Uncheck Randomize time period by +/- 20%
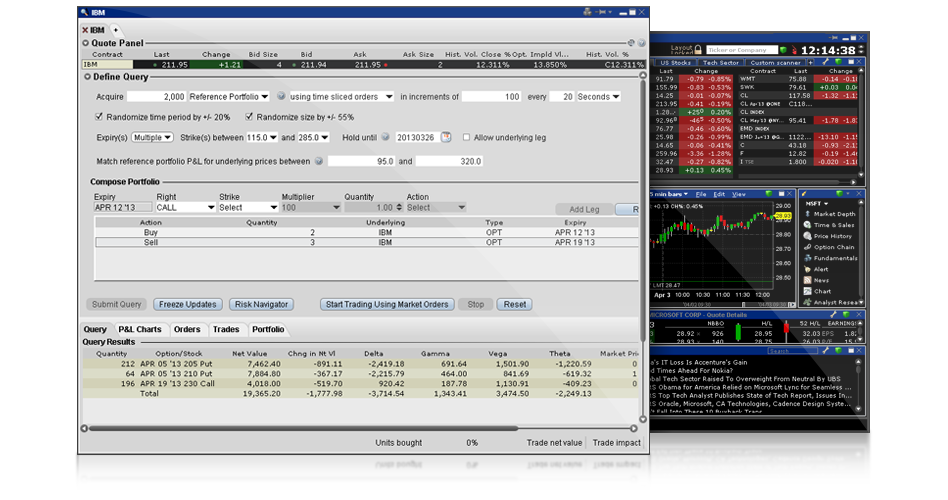This screenshot has height=500, width=948. click(x=100, y=117)
